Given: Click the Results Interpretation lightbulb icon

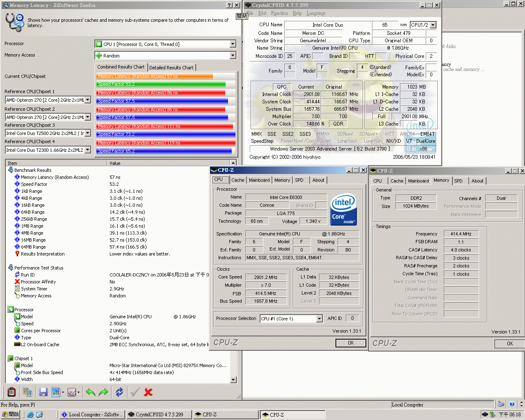Looking at the screenshot, I should 17,253.
